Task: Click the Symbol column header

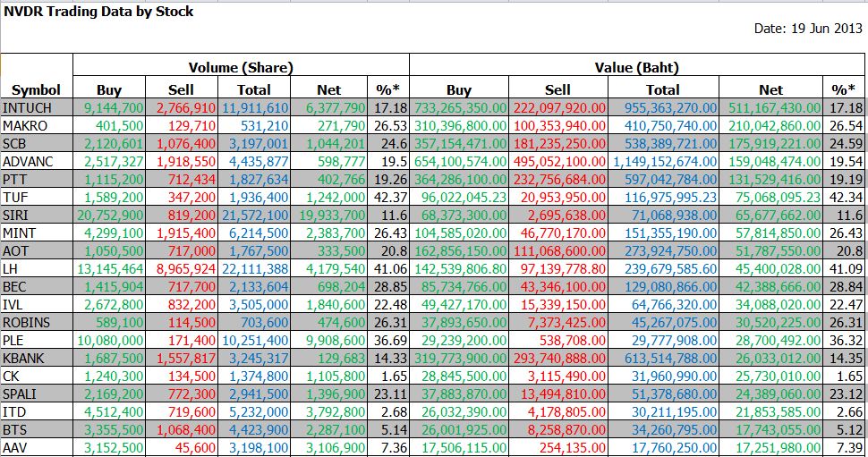Action: point(37,89)
